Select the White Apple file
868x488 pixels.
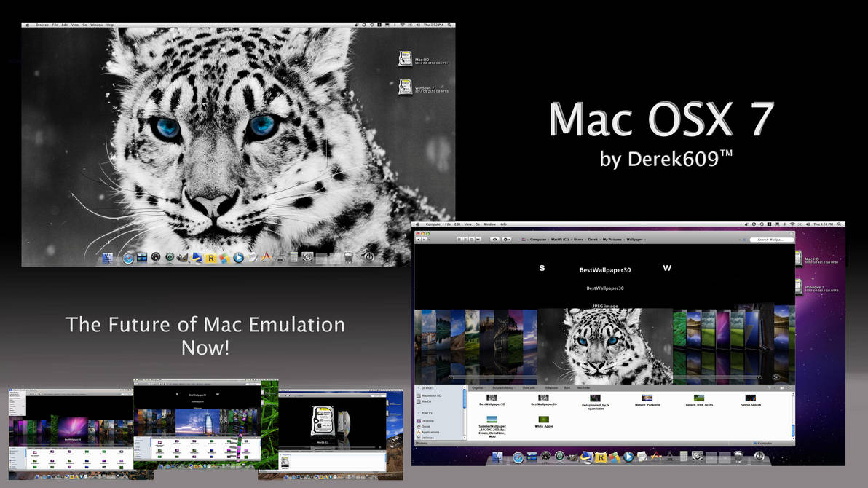[544, 422]
